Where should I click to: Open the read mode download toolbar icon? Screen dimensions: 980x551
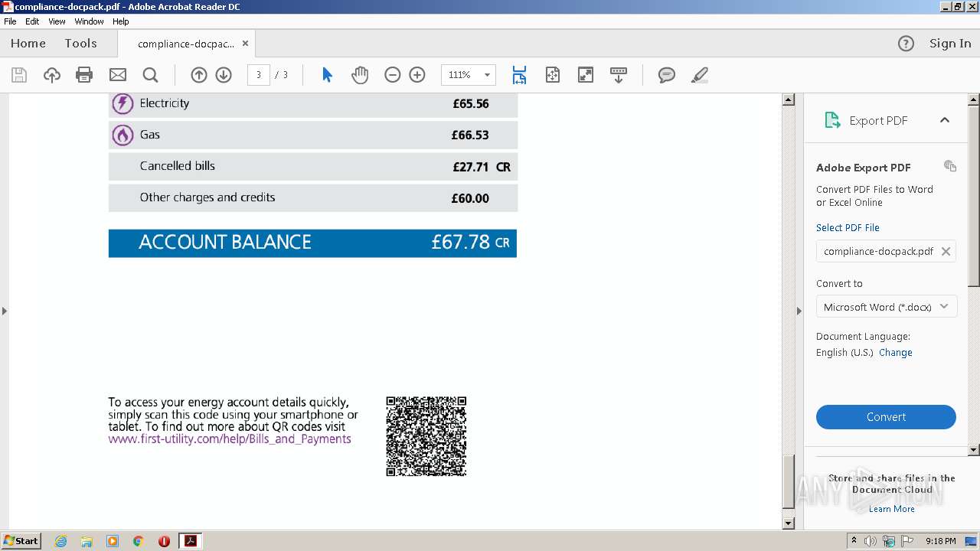(x=619, y=75)
